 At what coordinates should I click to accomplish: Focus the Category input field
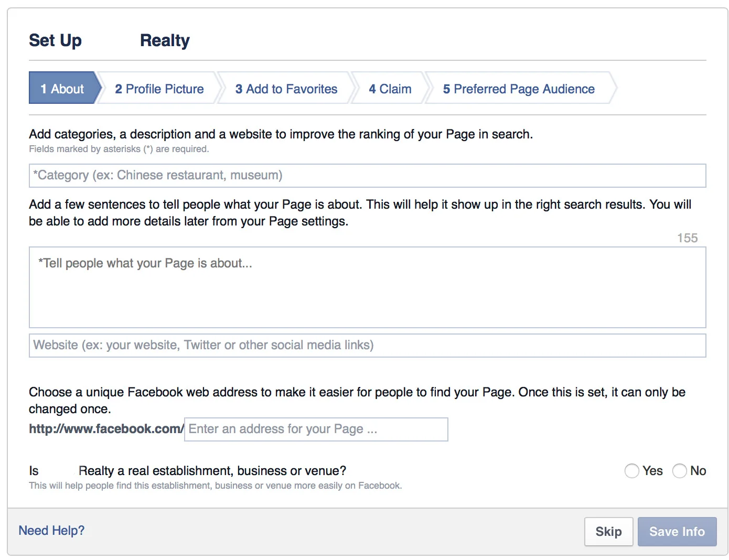tap(367, 175)
